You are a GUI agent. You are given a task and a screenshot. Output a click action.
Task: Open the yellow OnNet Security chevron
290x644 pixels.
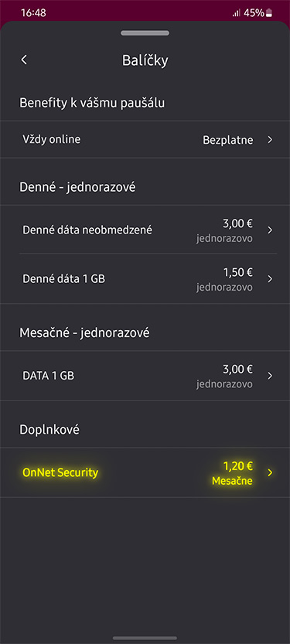(270, 472)
